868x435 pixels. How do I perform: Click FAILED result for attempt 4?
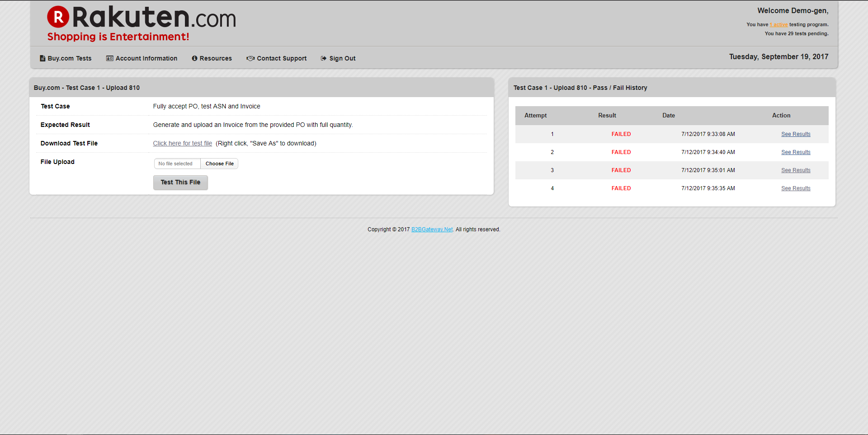621,188
